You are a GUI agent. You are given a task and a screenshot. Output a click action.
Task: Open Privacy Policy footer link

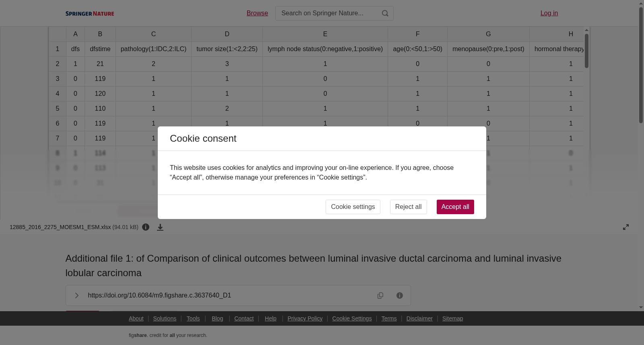(x=305, y=318)
